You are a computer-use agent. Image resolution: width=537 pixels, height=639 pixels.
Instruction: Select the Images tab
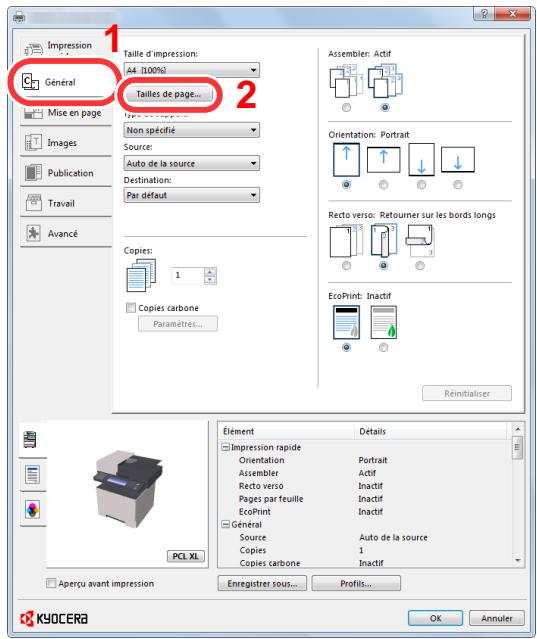click(x=65, y=143)
